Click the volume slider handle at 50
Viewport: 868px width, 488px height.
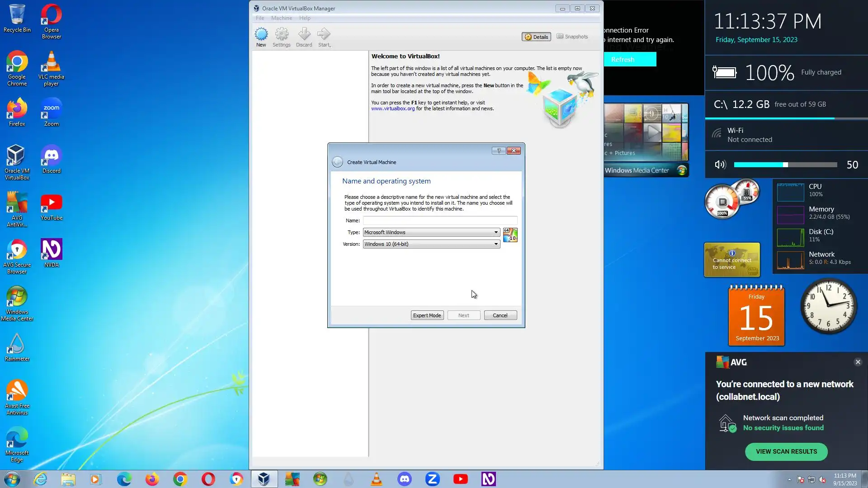point(786,165)
